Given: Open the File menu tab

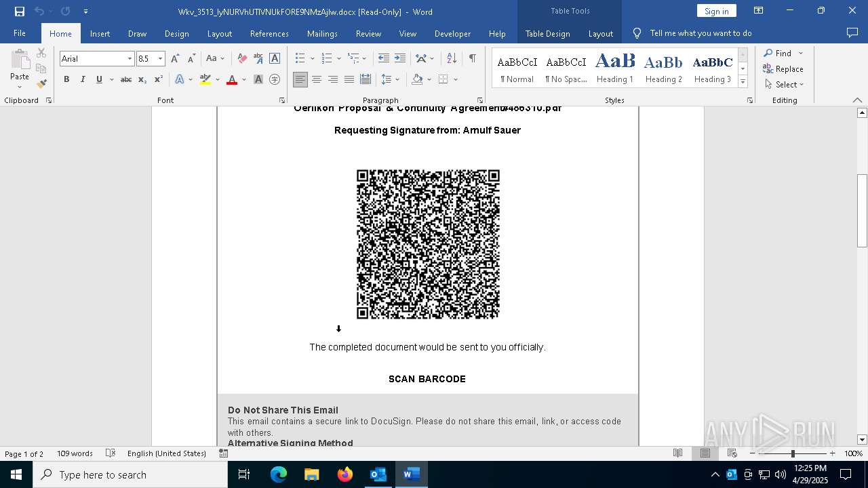Looking at the screenshot, I should click(20, 33).
